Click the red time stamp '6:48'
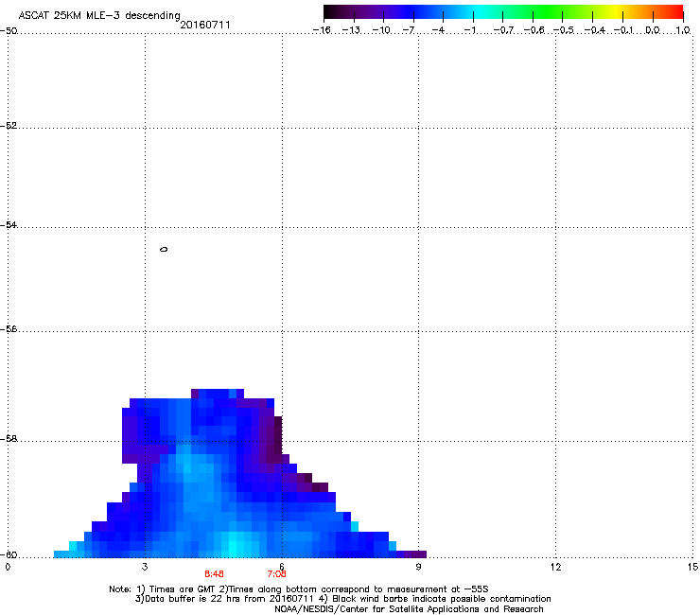This screenshot has width=700, height=615. click(214, 574)
